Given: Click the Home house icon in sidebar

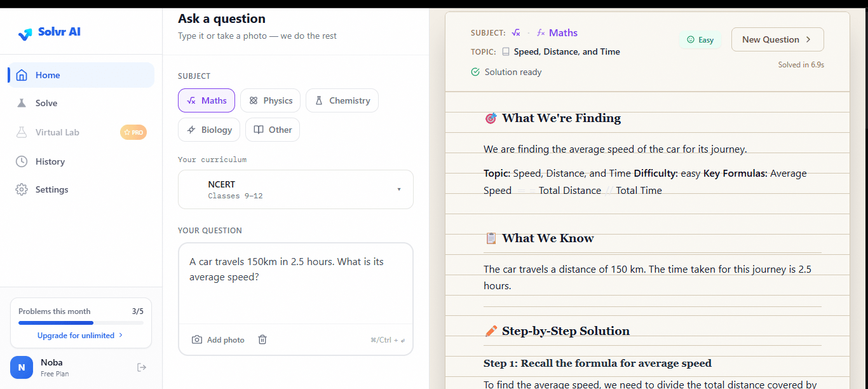Looking at the screenshot, I should click(x=22, y=75).
